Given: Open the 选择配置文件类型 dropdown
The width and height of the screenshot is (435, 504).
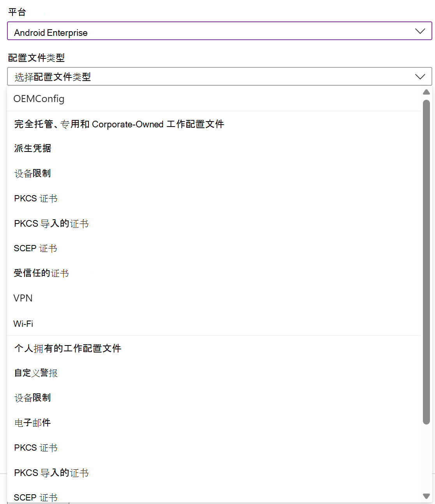Looking at the screenshot, I should 219,76.
